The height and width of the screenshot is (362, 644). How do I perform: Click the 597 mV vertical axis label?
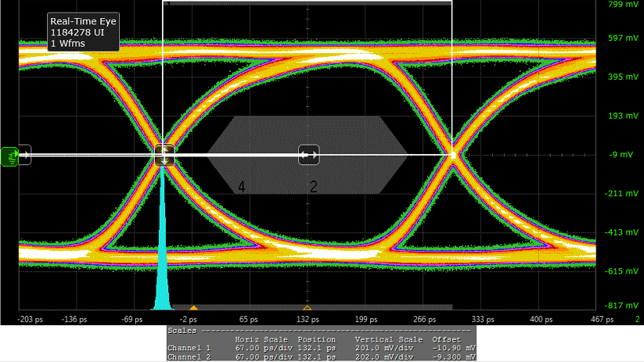623,38
